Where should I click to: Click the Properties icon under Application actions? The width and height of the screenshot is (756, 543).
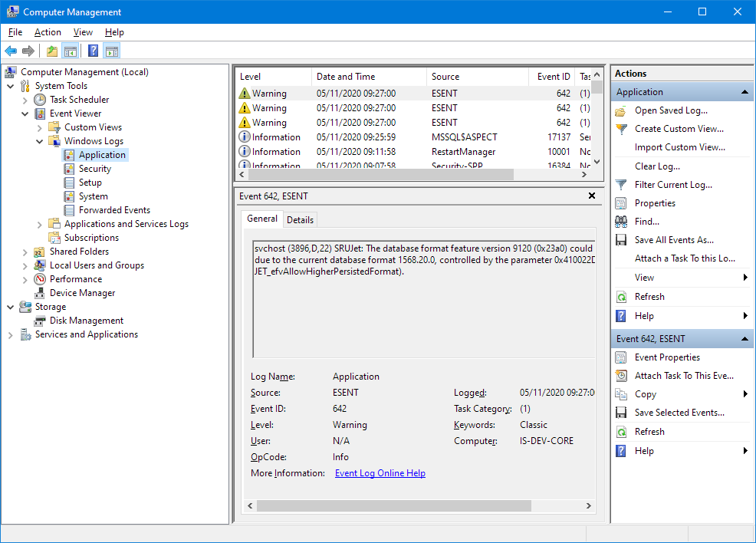click(x=621, y=203)
